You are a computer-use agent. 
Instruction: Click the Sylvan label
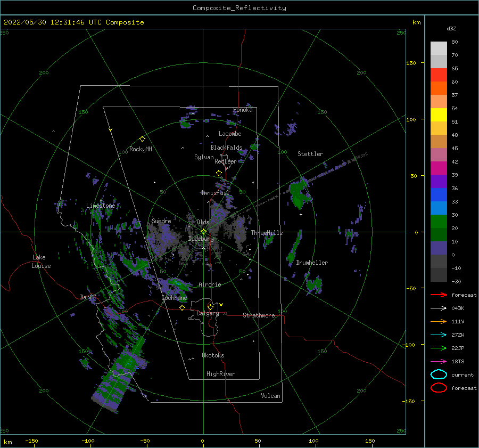click(x=204, y=157)
